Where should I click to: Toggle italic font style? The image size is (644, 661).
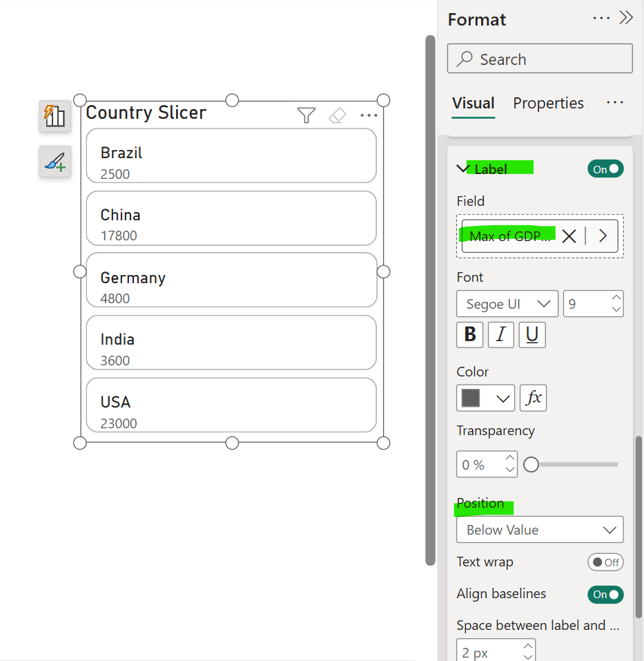click(500, 335)
